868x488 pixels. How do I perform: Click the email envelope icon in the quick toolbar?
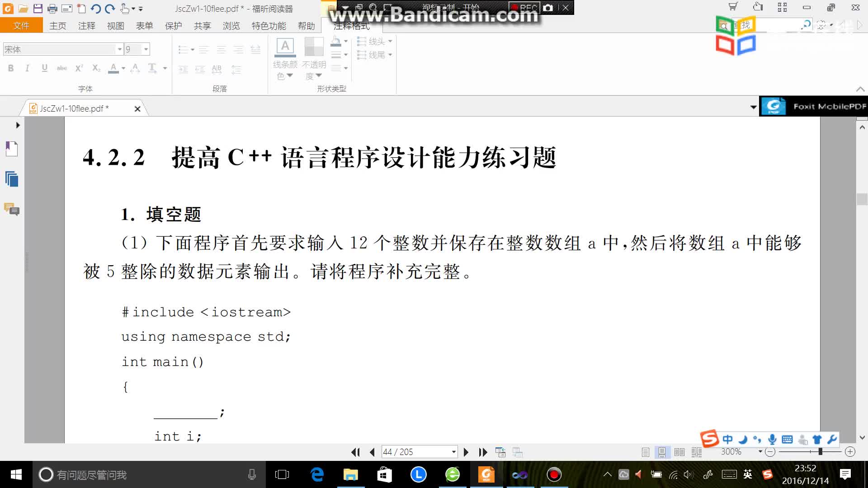pyautogui.click(x=67, y=9)
